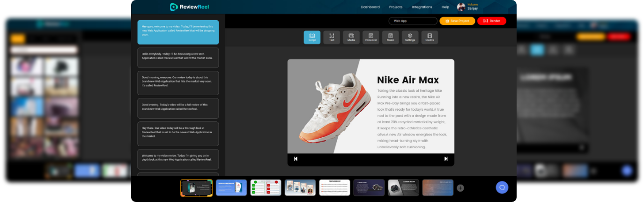Open the Integrations menu item
Viewport: 644px width, 202px height.
click(422, 7)
